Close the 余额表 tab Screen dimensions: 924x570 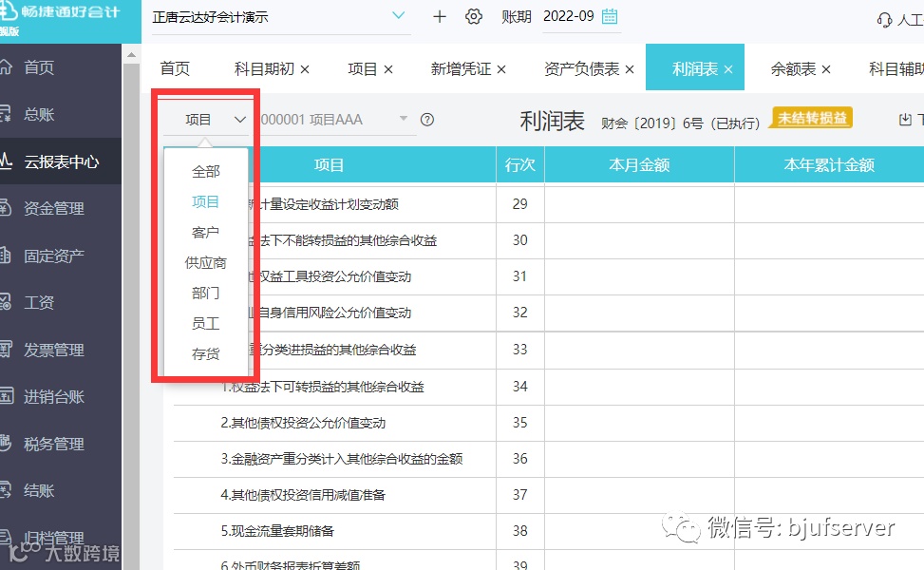(x=826, y=69)
